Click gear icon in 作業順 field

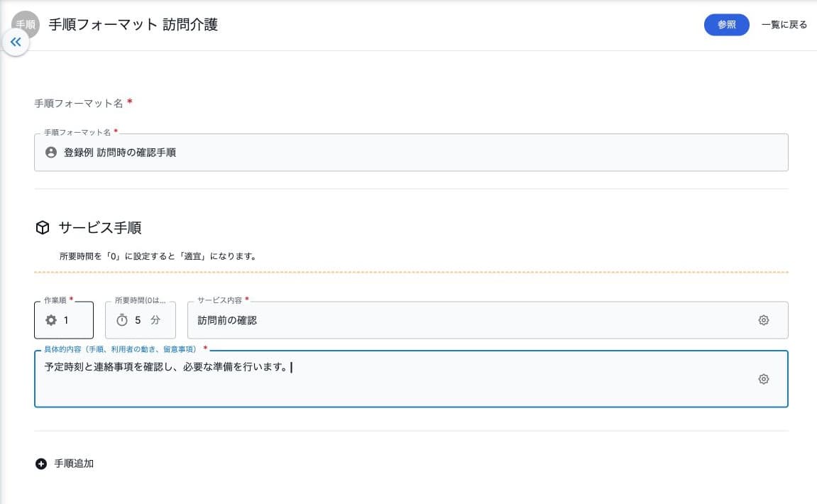coord(51,320)
